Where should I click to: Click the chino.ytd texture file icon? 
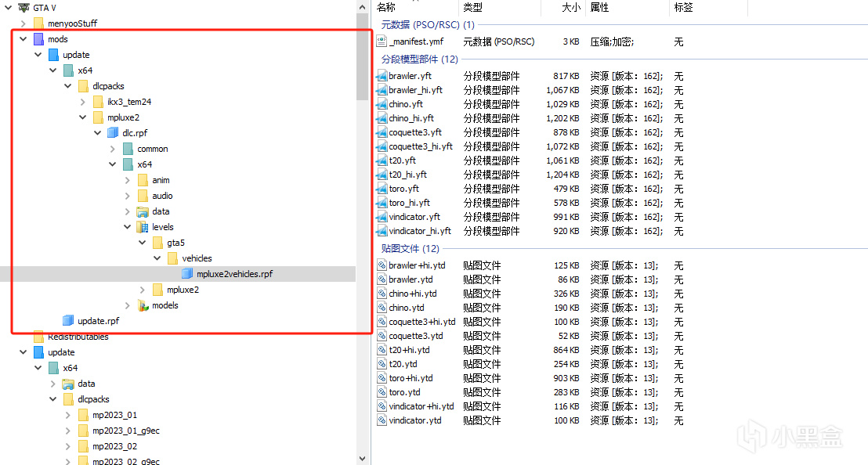coord(382,308)
